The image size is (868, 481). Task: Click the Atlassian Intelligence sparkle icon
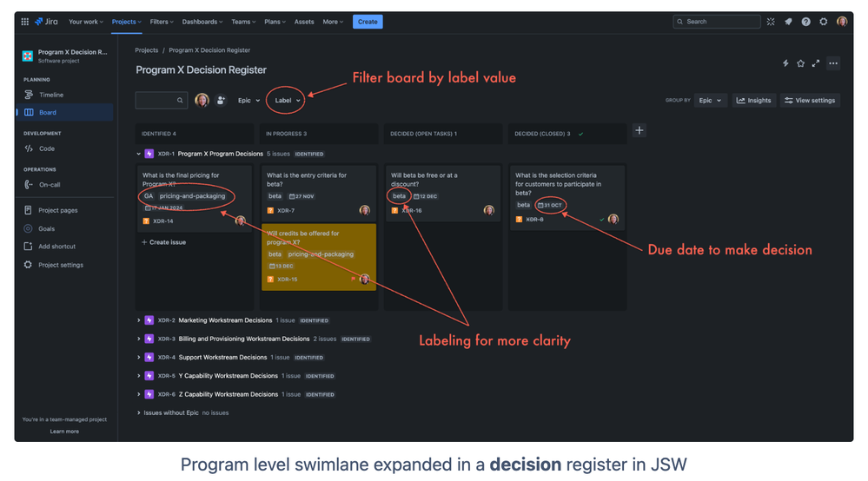pyautogui.click(x=771, y=22)
